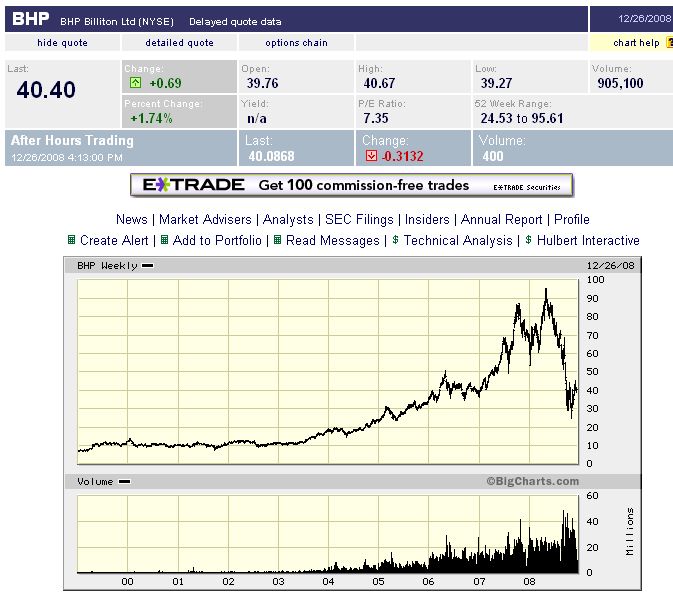Click the BHP weekly price chart
The image size is (673, 604).
pyautogui.click(x=328, y=372)
